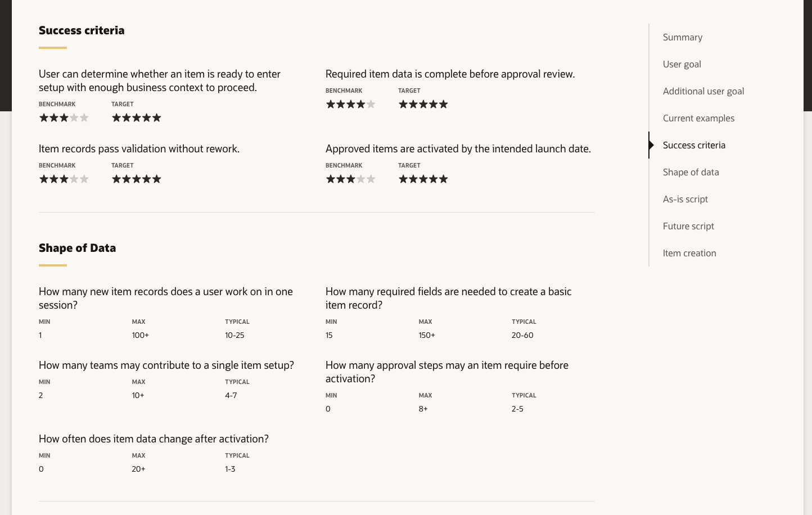Image resolution: width=812 pixels, height=515 pixels.
Task: Open the Summary sidebar link
Action: click(682, 37)
